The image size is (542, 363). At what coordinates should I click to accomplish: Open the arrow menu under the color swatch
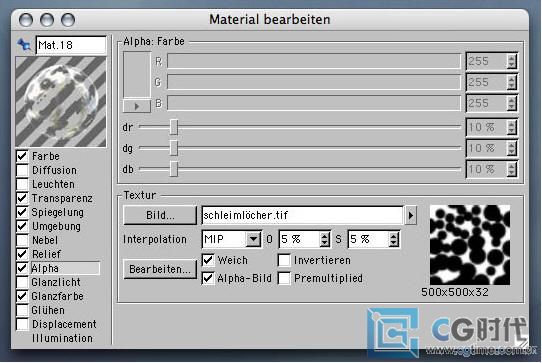pyautogui.click(x=137, y=106)
